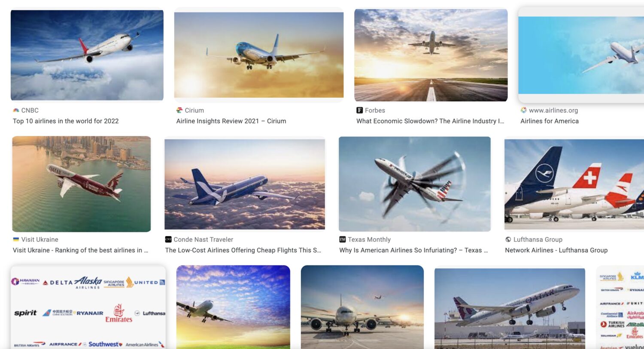Select the blue plane above clouds thumbnail
The height and width of the screenshot is (349, 644).
(245, 184)
